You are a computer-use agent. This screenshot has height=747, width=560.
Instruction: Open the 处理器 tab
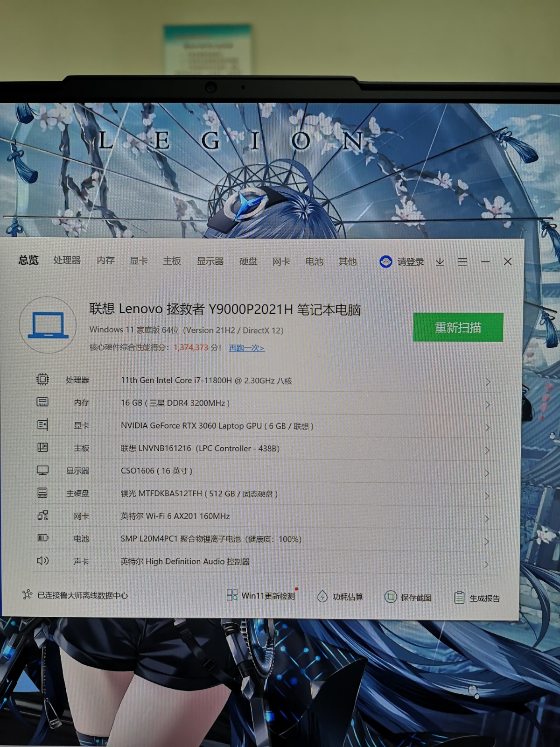[67, 260]
